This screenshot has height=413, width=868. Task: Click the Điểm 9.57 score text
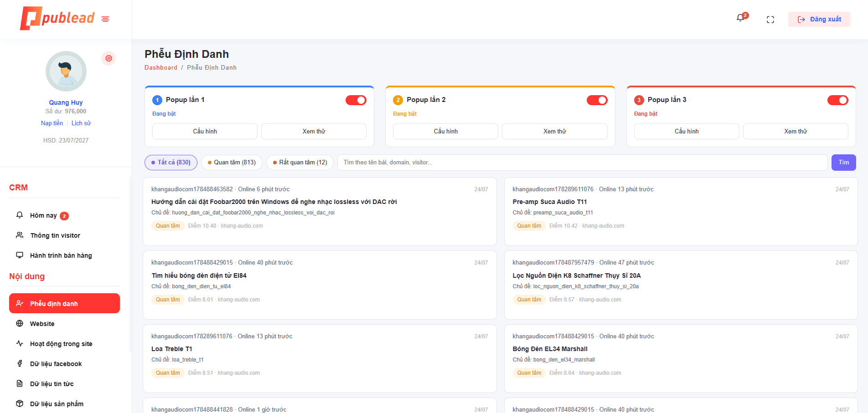point(562,300)
